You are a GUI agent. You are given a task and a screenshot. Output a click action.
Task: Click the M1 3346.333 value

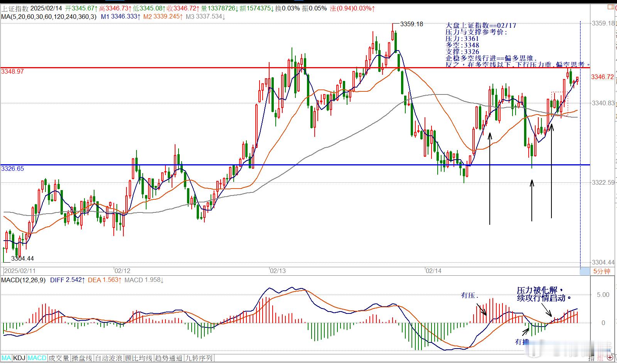point(120,17)
